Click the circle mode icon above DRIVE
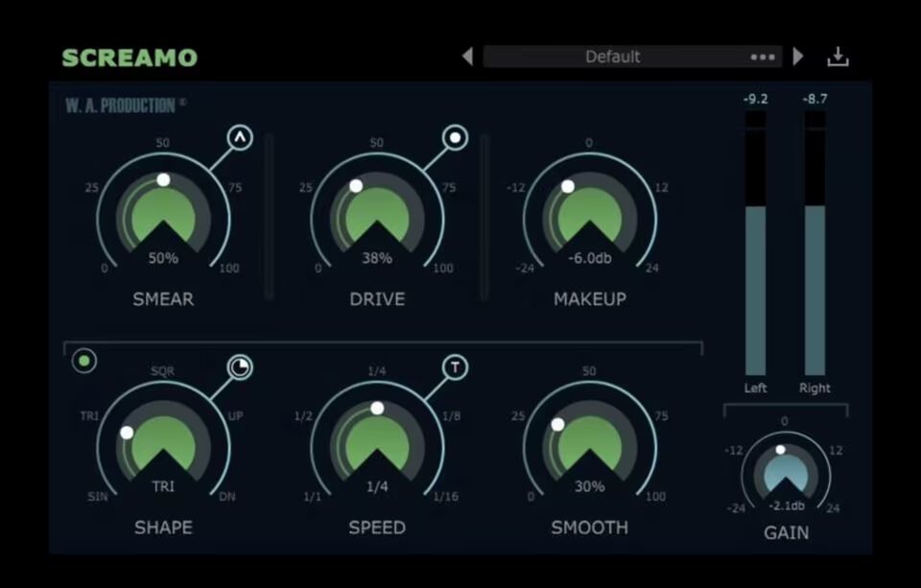921x588 pixels. (x=455, y=138)
